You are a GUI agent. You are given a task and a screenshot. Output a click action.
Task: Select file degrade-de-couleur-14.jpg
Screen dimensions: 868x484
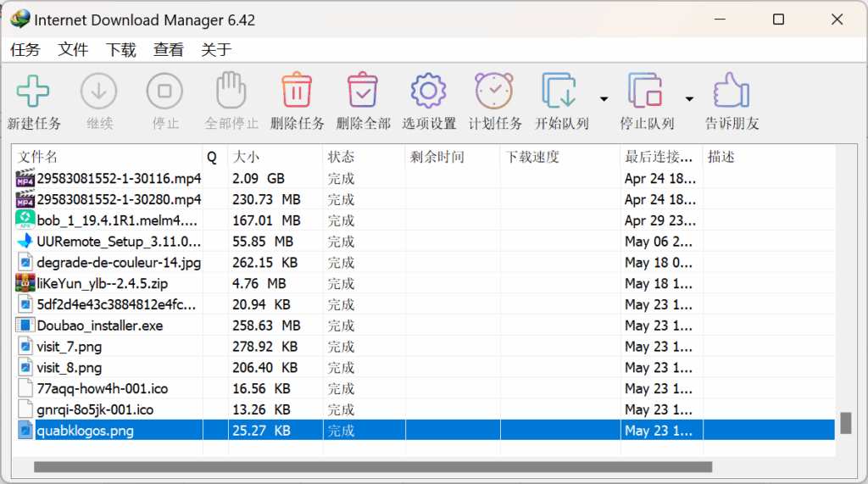(119, 263)
